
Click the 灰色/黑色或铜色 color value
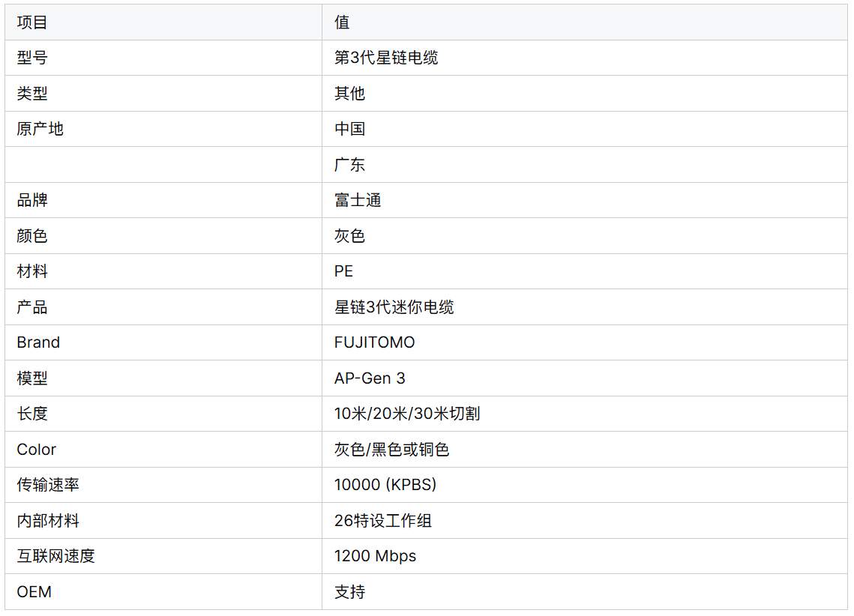pos(391,450)
